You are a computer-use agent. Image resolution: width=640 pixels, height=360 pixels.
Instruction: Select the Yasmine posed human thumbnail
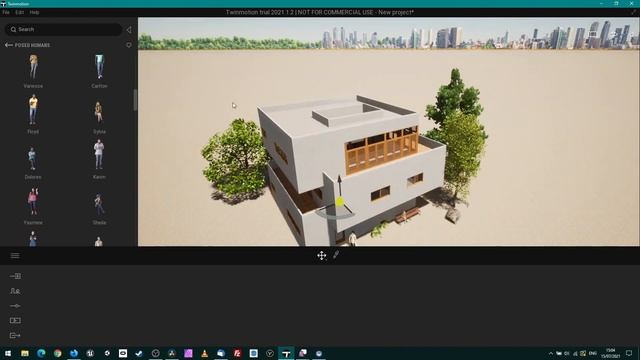pyautogui.click(x=33, y=202)
